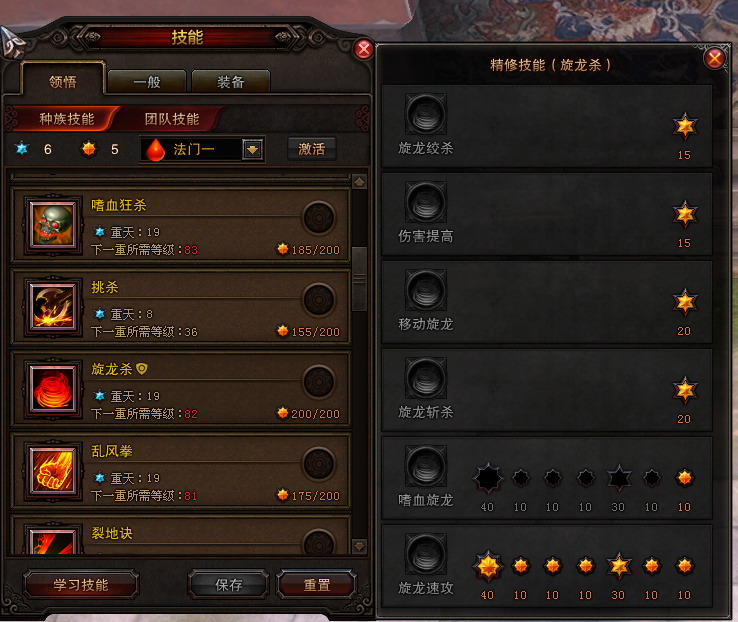Toggle the round slot beside 旋龙杀
Screen dimensions: 738x622
click(x=319, y=382)
